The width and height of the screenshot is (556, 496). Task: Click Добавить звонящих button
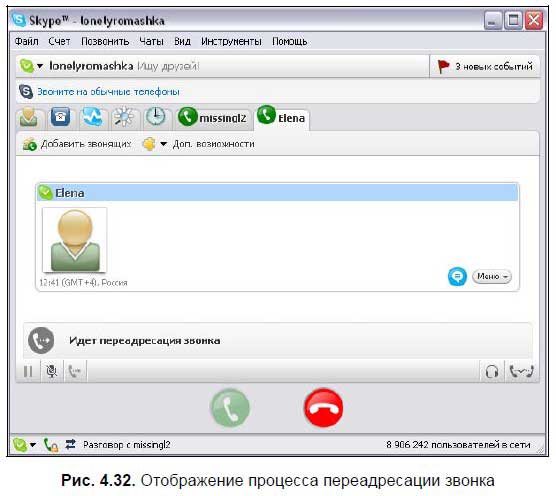[77, 144]
